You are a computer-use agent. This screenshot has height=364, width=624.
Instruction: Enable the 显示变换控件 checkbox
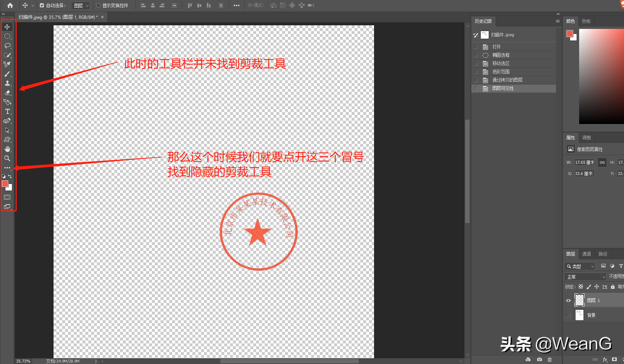(98, 5)
